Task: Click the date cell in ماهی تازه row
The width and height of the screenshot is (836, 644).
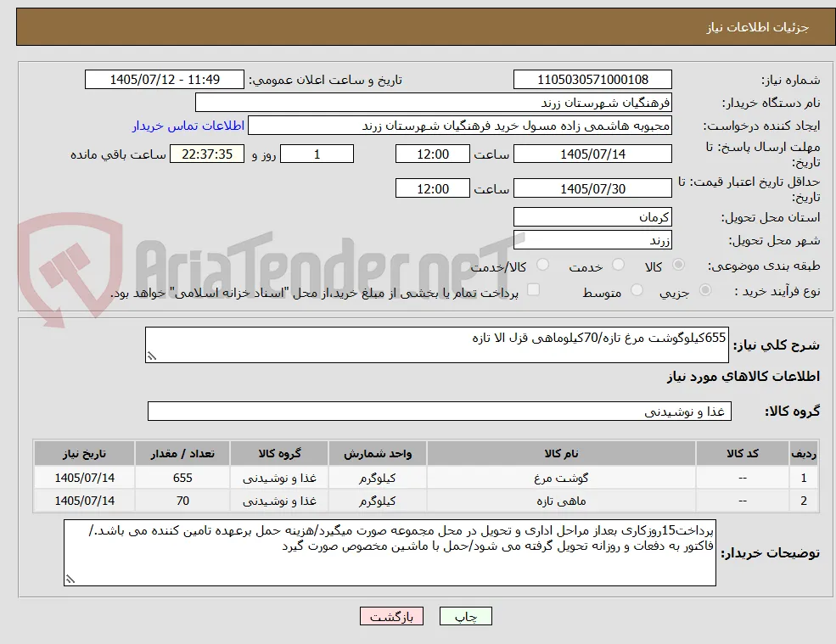Action: coord(84,501)
